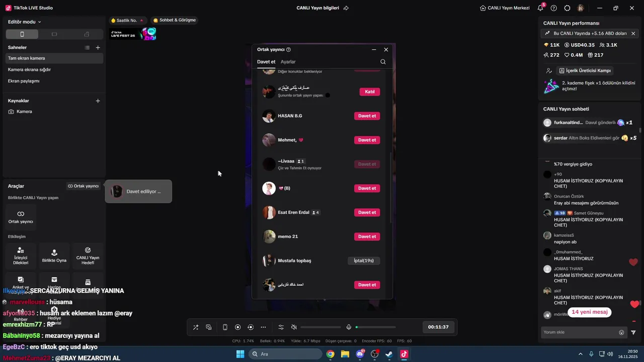Adjust the speaker volume slider

pos(320,327)
